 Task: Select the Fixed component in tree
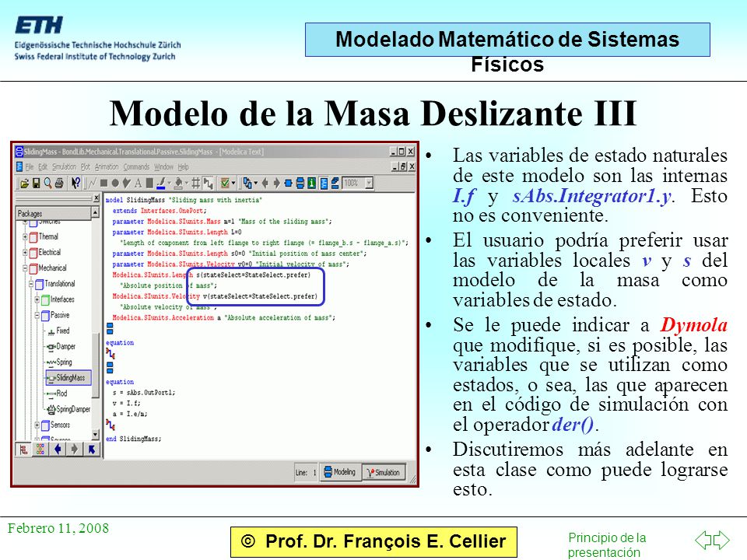tap(58, 331)
